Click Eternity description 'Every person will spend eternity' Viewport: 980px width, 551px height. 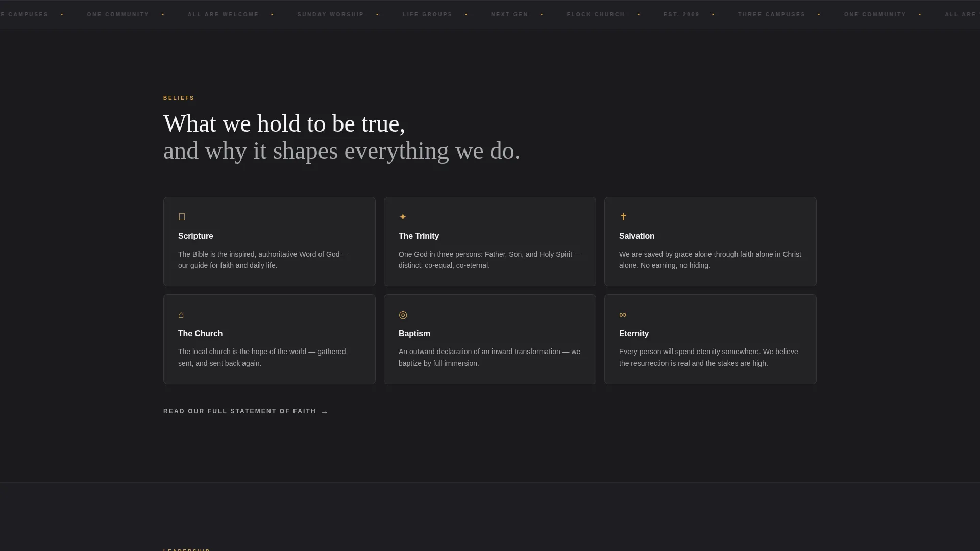pyautogui.click(x=708, y=357)
